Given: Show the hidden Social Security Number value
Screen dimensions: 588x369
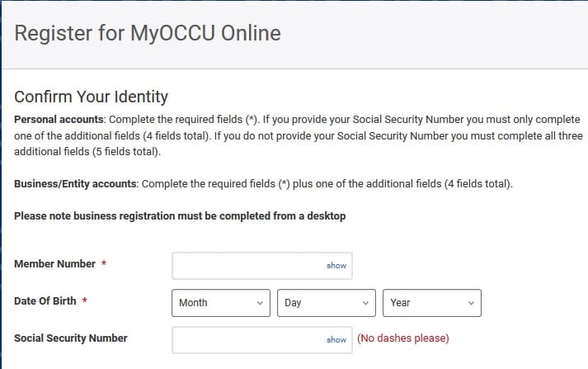Looking at the screenshot, I should [336, 339].
